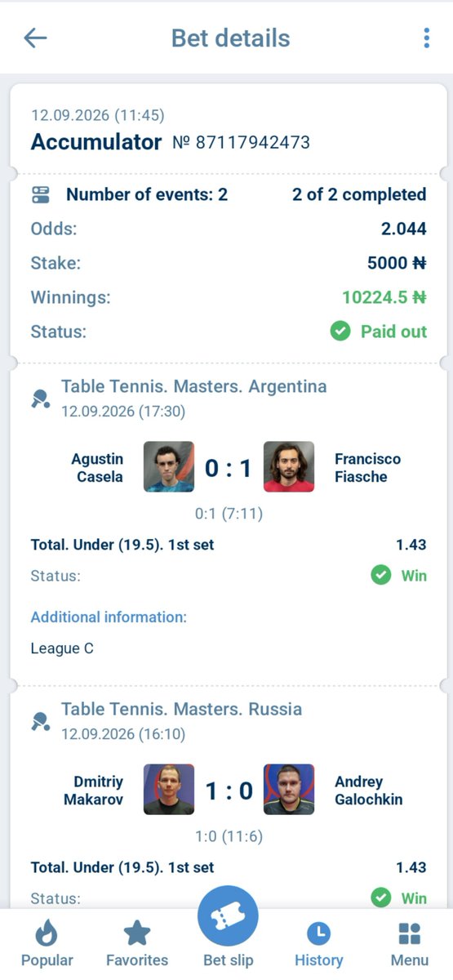Tap table tennis icon for Argentina match
Screen dimensions: 453x980
pos(41,399)
